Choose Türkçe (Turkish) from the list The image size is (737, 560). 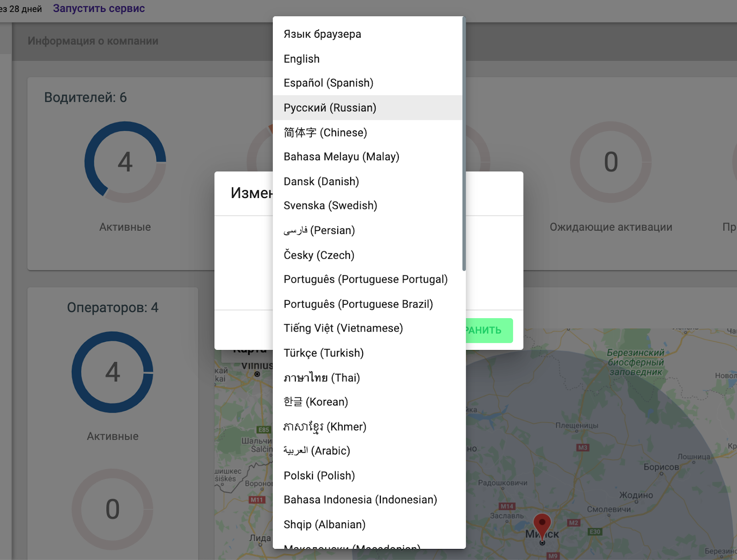tap(368, 353)
